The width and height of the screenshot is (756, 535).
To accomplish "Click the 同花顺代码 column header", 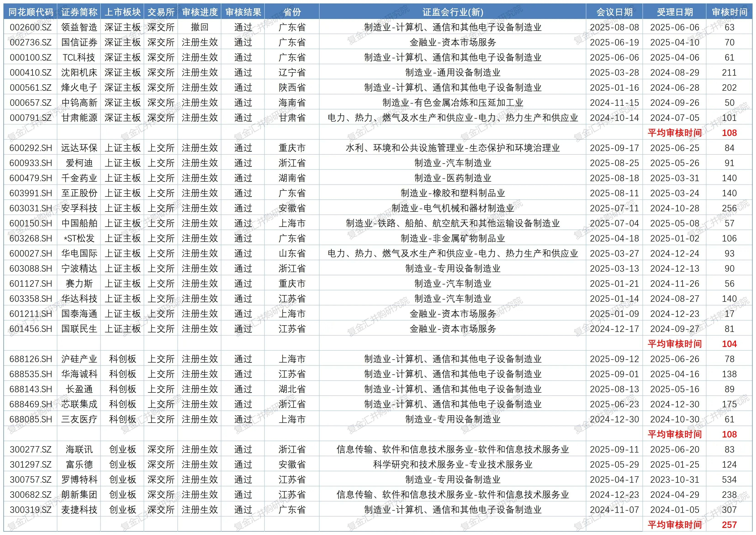I will [31, 12].
